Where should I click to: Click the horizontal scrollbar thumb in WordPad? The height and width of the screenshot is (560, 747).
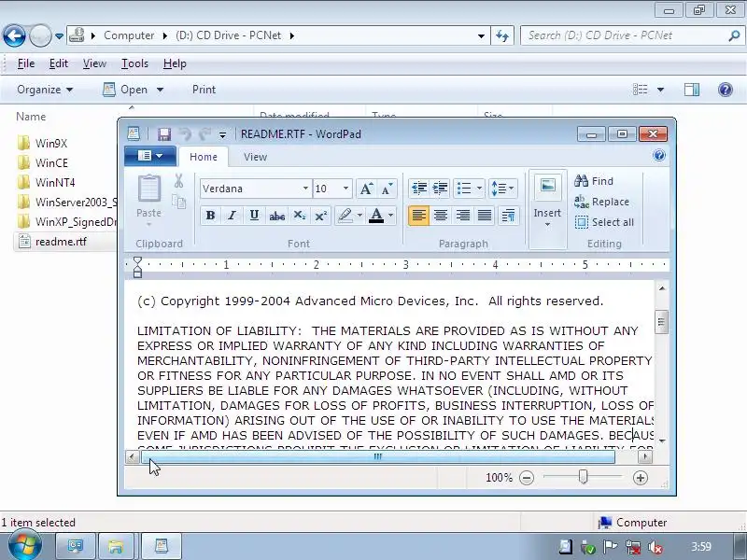[378, 456]
